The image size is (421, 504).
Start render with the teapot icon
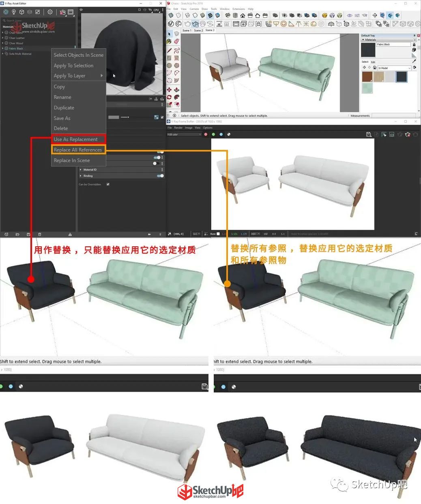[x=62, y=12]
